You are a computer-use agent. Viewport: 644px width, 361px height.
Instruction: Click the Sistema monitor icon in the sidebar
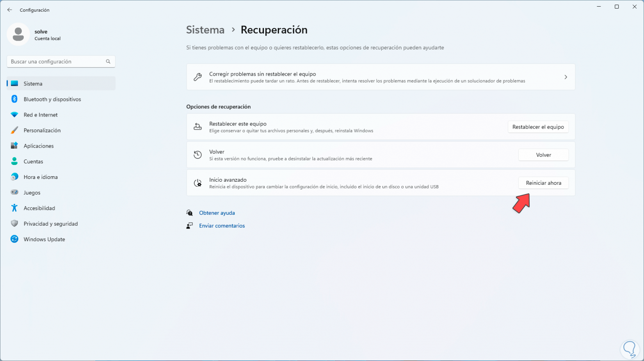click(14, 83)
